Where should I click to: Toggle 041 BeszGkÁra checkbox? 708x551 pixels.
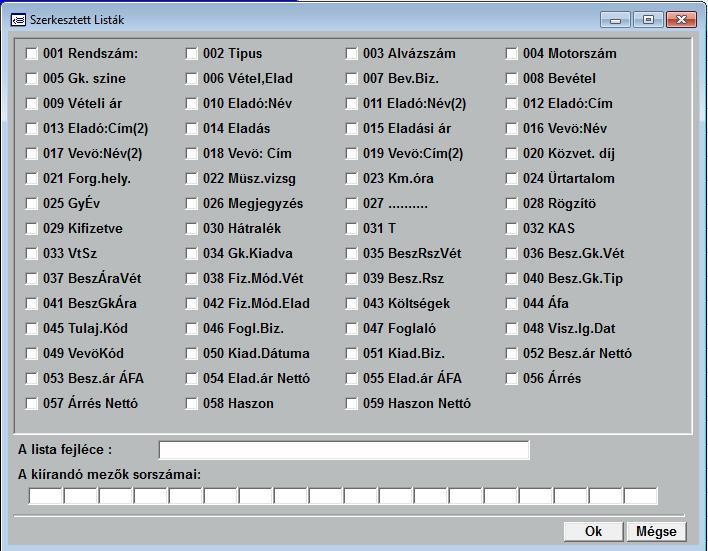[x=32, y=304]
